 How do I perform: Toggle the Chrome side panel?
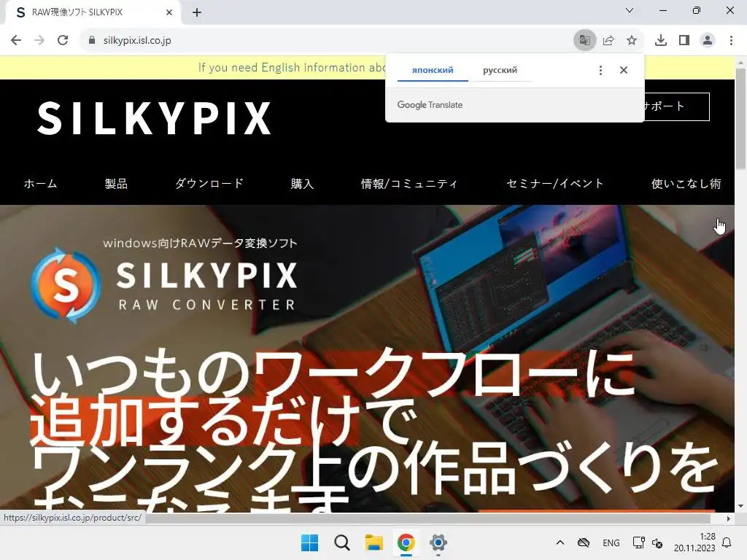click(x=684, y=41)
